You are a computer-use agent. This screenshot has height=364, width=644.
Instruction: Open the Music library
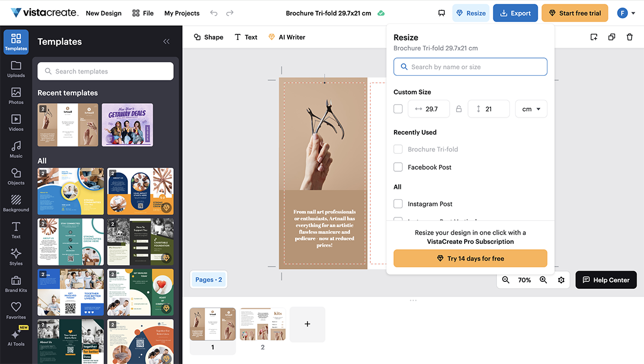click(x=16, y=148)
